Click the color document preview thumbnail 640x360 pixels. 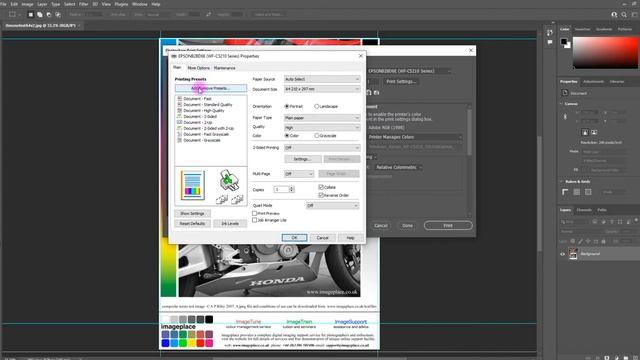click(x=192, y=185)
